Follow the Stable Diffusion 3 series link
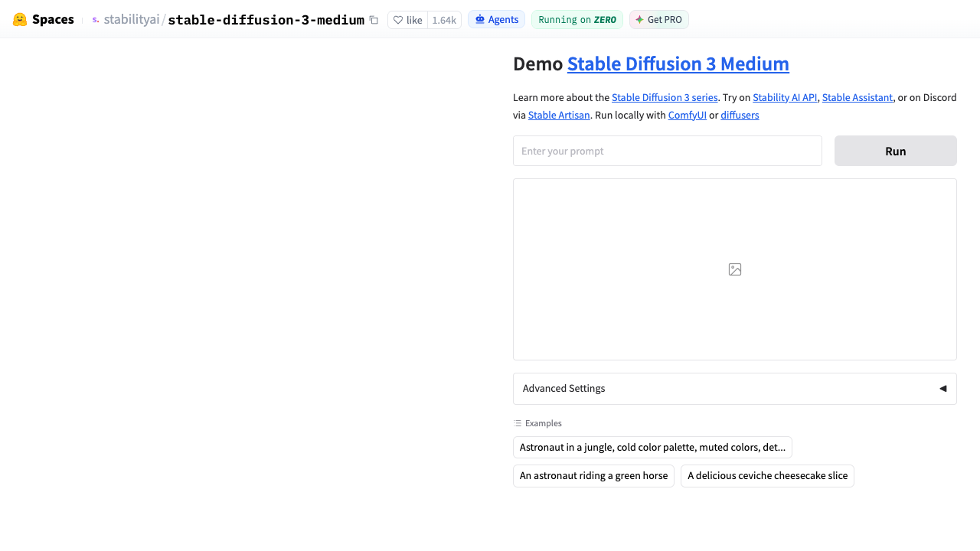980x551 pixels. pyautogui.click(x=665, y=97)
